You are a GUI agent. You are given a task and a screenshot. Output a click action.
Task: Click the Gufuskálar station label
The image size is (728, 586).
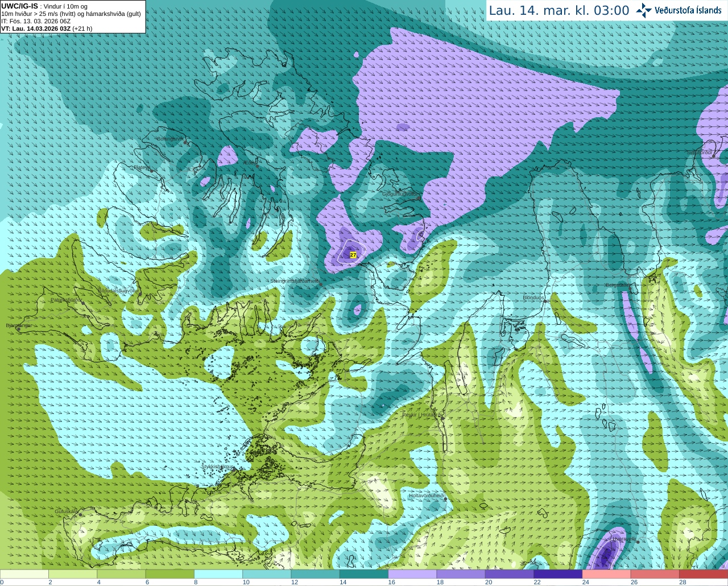pos(66,511)
